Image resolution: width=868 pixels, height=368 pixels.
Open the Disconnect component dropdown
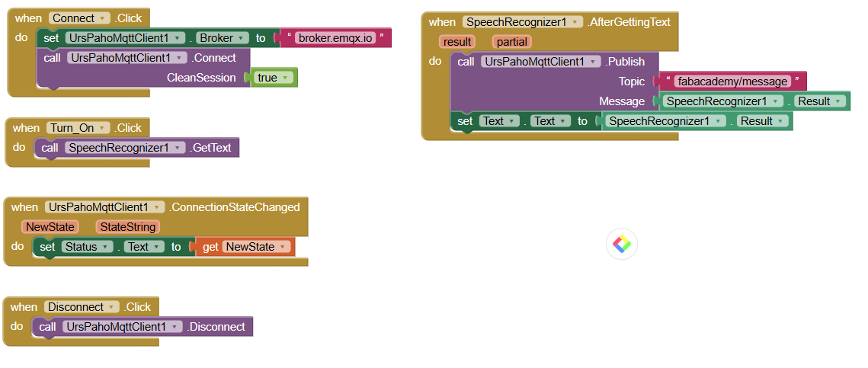pos(82,306)
